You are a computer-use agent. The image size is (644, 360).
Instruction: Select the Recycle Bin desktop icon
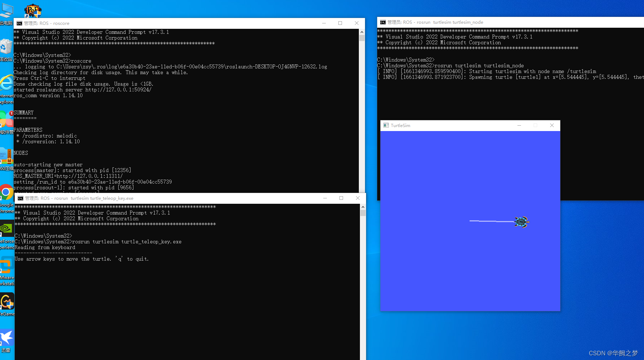point(6,50)
